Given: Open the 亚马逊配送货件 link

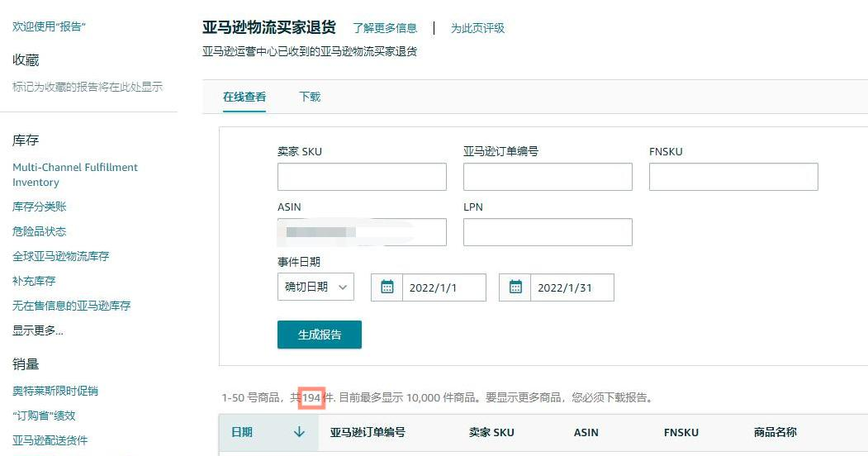Looking at the screenshot, I should click(50, 440).
